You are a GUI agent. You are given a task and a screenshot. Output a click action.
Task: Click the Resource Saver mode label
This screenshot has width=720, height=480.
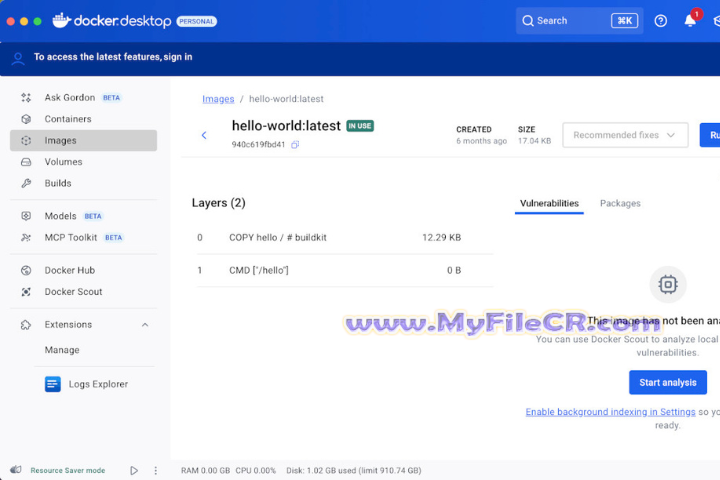coord(68,470)
